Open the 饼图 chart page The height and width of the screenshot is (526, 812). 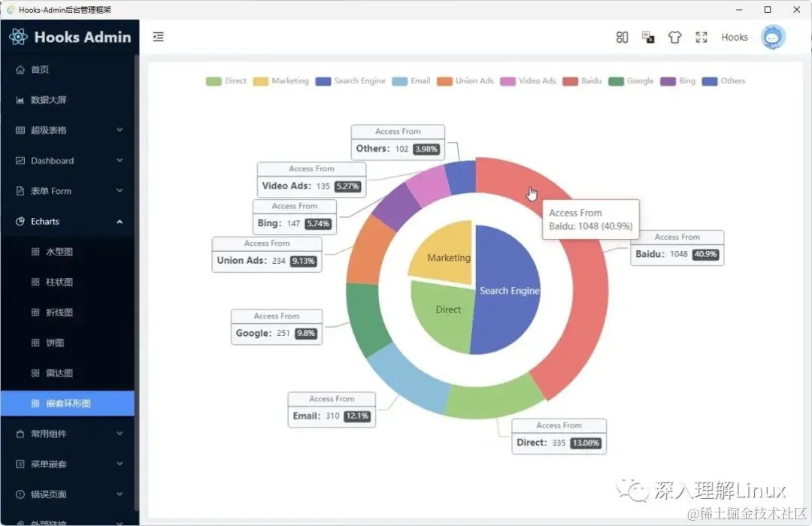coord(68,343)
